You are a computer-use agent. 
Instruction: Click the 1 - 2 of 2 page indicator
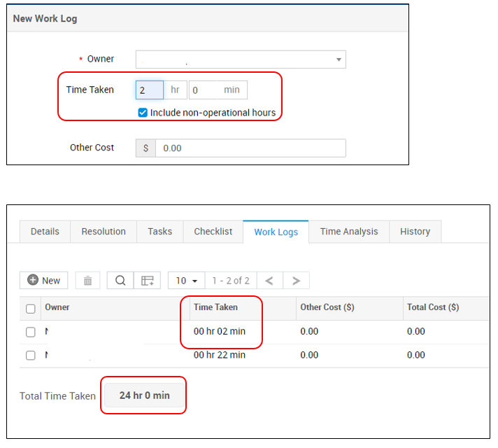(x=231, y=281)
